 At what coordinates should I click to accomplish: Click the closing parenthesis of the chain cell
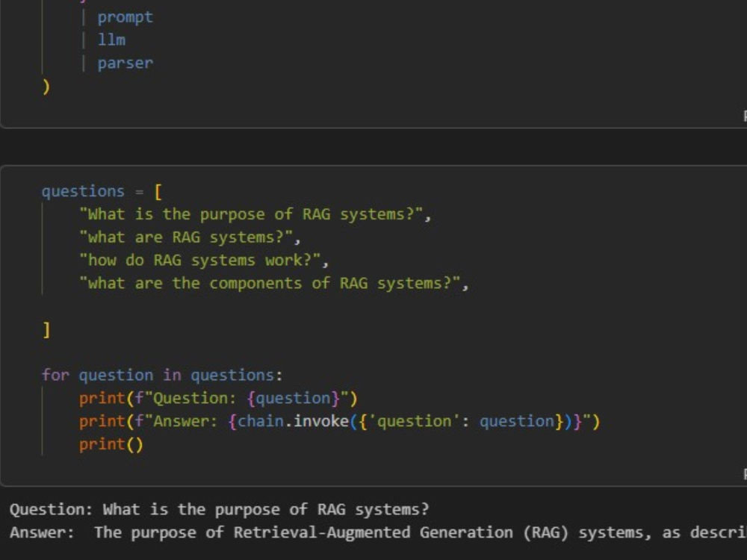(x=46, y=87)
